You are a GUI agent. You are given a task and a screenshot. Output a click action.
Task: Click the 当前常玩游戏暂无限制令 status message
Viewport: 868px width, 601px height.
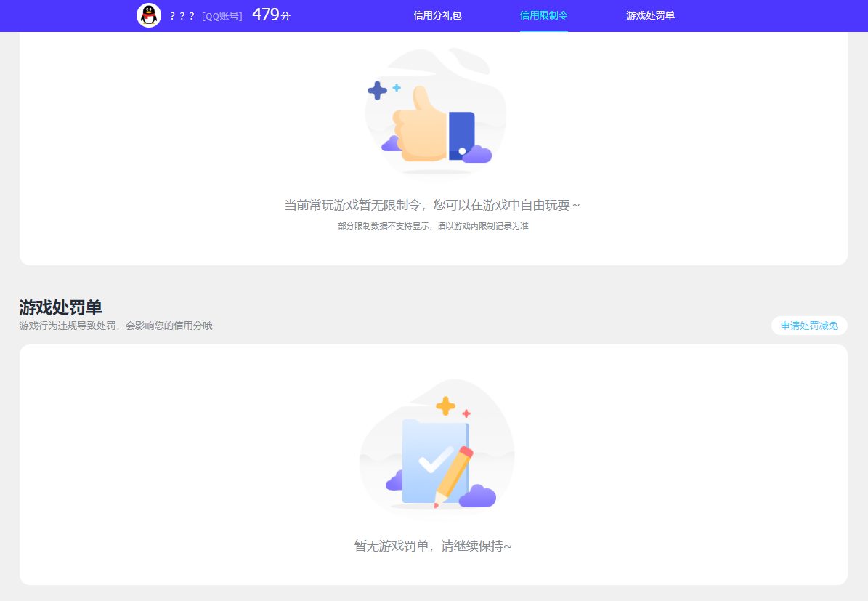(433, 204)
